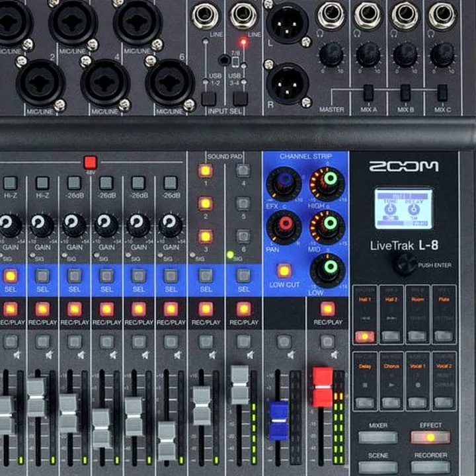Toggle the -26dB pad on channel 3
The width and height of the screenshot is (476, 476).
[74, 183]
